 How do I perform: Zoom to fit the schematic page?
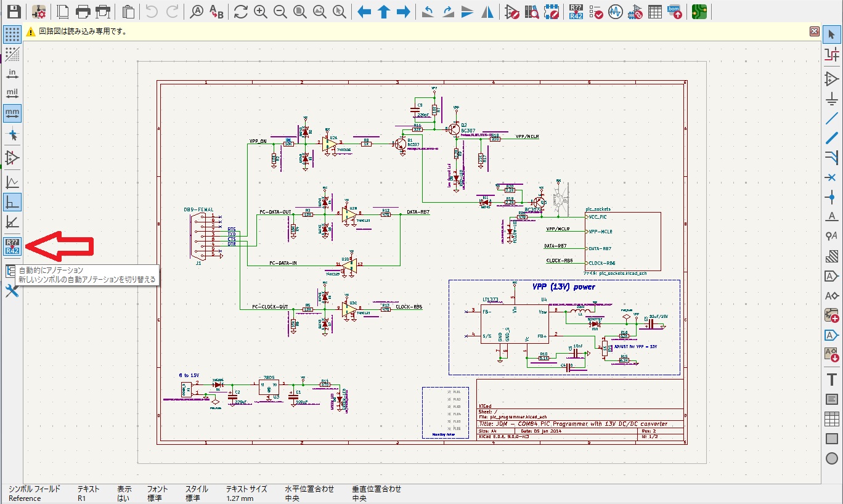299,11
